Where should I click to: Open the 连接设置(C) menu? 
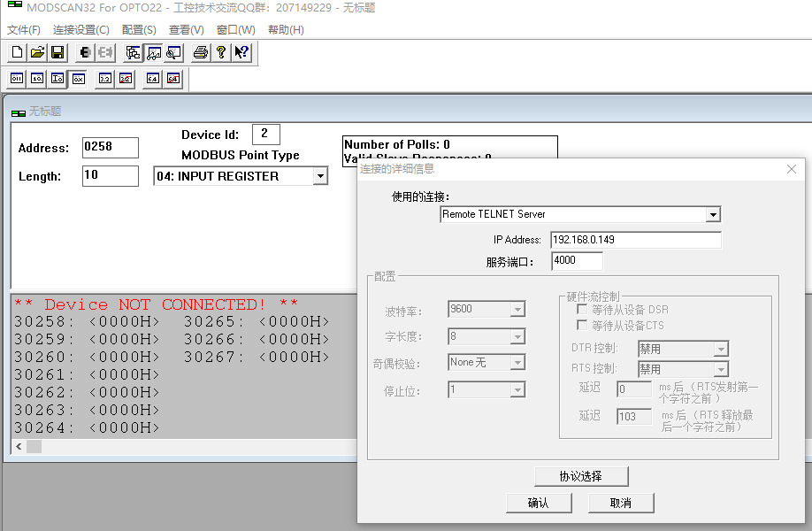coord(80,29)
